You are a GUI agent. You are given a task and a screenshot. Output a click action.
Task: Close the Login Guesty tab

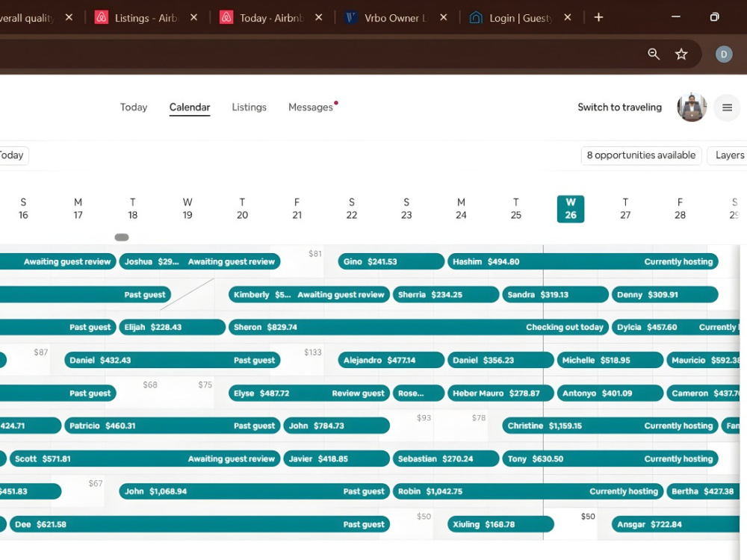pos(568,18)
